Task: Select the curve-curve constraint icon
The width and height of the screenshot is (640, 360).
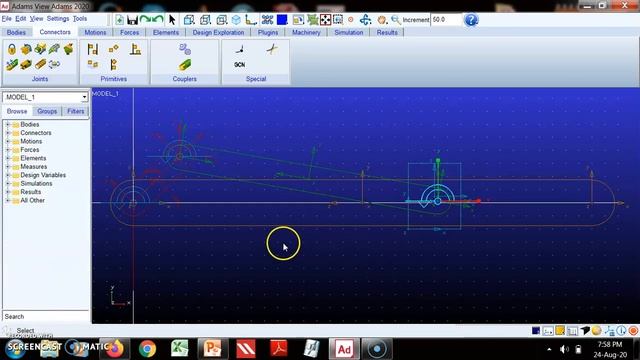Action: click(x=271, y=49)
